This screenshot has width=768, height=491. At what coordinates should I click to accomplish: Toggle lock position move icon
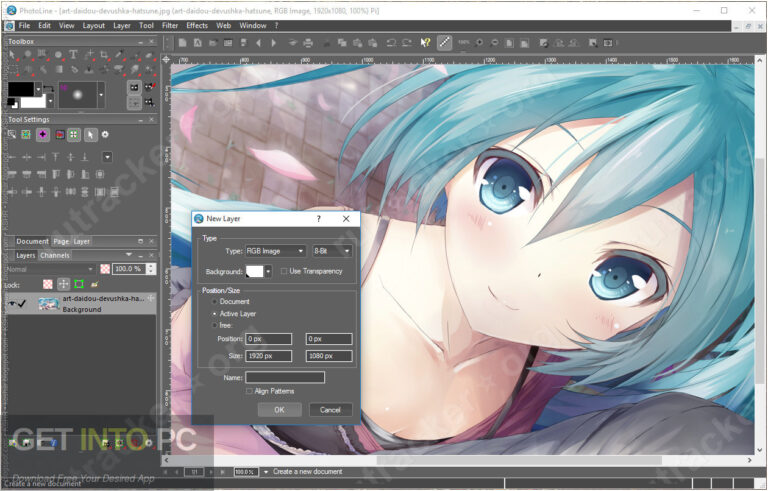64,284
